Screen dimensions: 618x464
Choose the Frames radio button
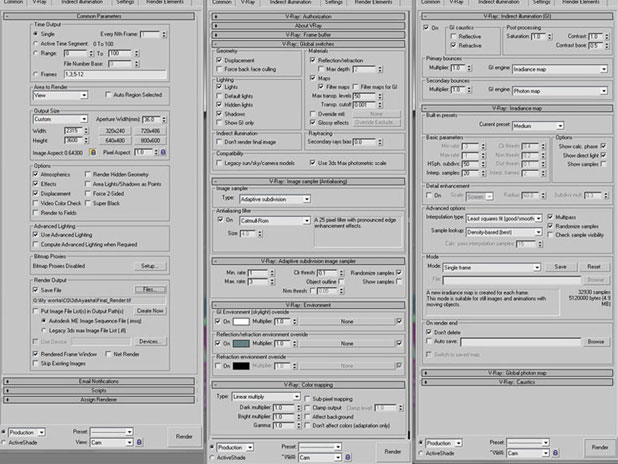click(35, 74)
